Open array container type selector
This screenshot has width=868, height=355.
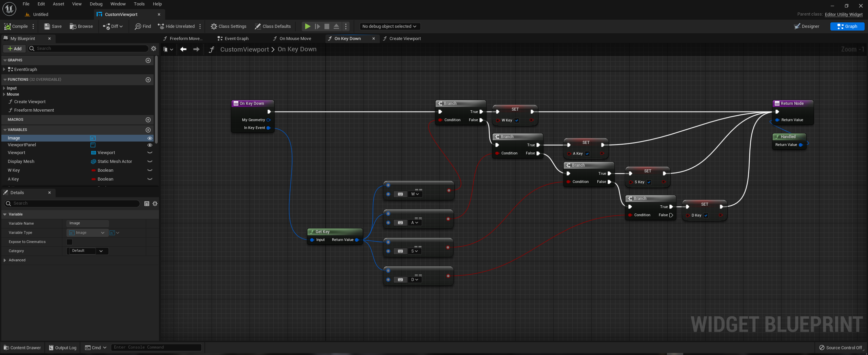click(114, 233)
